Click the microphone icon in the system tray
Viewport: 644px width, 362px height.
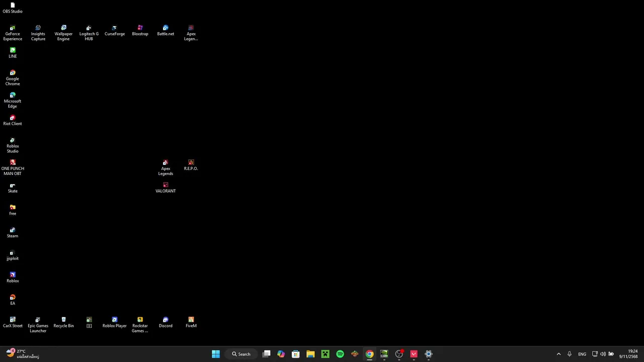[569, 354]
